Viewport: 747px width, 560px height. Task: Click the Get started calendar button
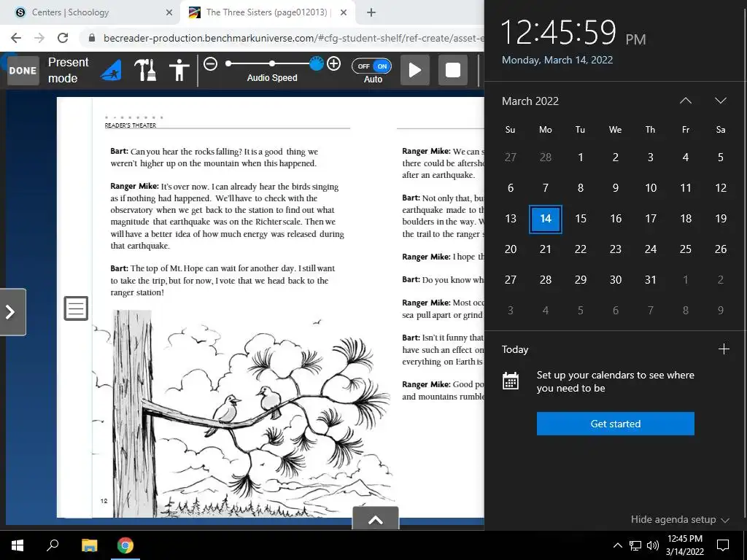(616, 424)
